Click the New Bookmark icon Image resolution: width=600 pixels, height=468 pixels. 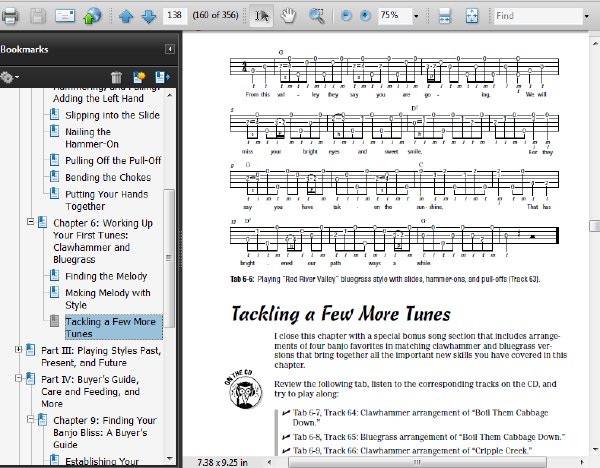139,77
